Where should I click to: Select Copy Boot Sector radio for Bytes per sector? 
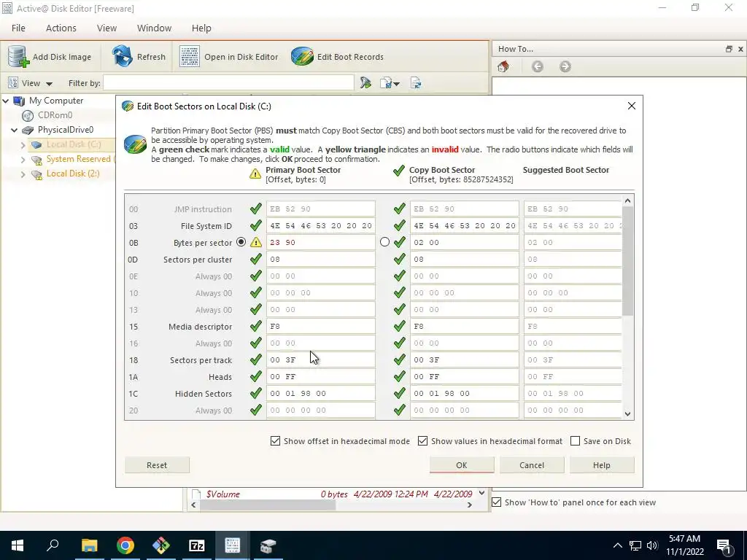(x=384, y=242)
